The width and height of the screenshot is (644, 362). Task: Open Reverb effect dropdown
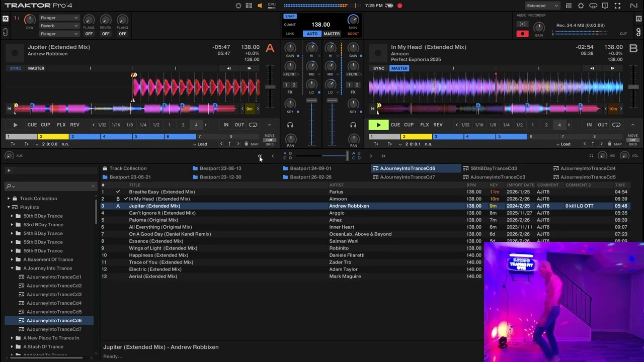coord(59,26)
